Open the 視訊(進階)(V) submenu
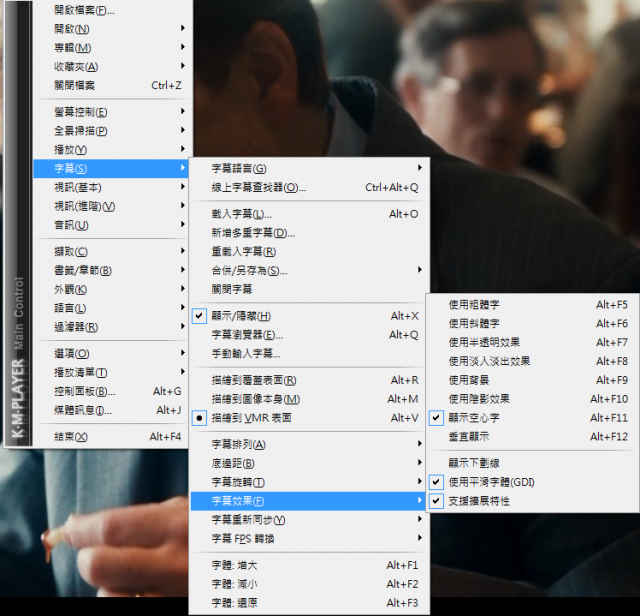 pos(110,206)
